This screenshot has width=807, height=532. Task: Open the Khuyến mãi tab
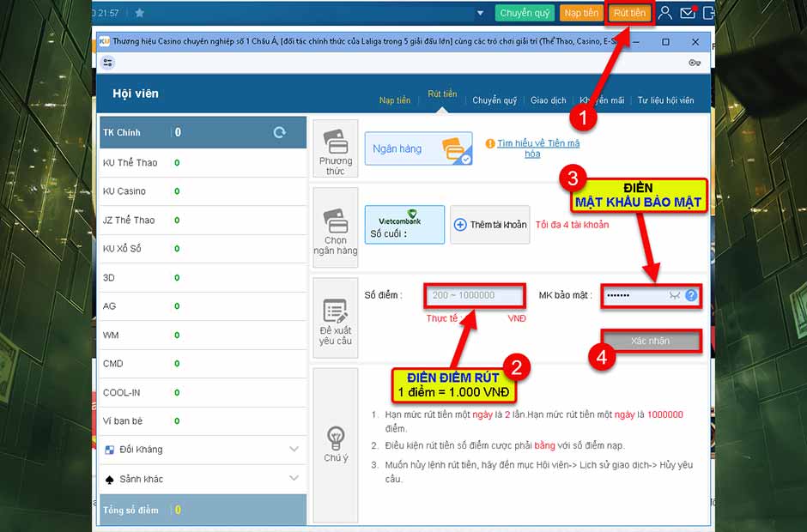click(602, 100)
